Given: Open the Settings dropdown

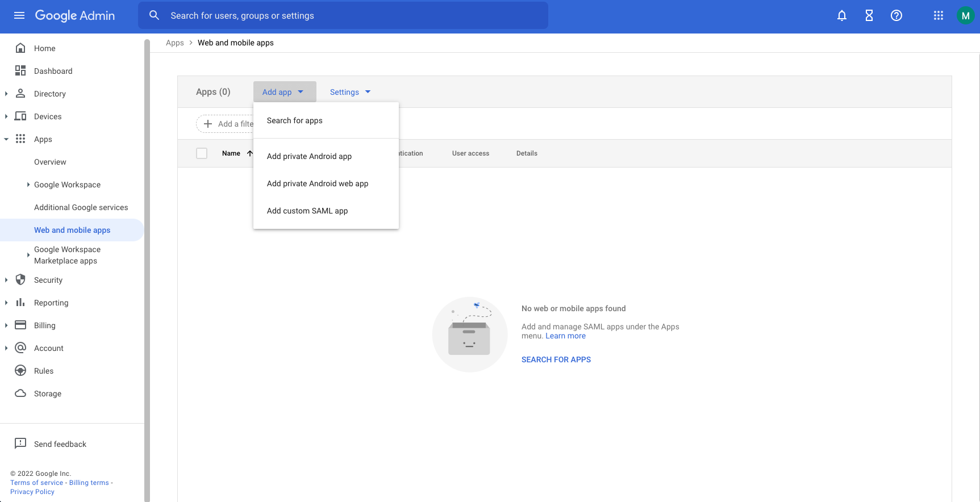Looking at the screenshot, I should tap(350, 92).
